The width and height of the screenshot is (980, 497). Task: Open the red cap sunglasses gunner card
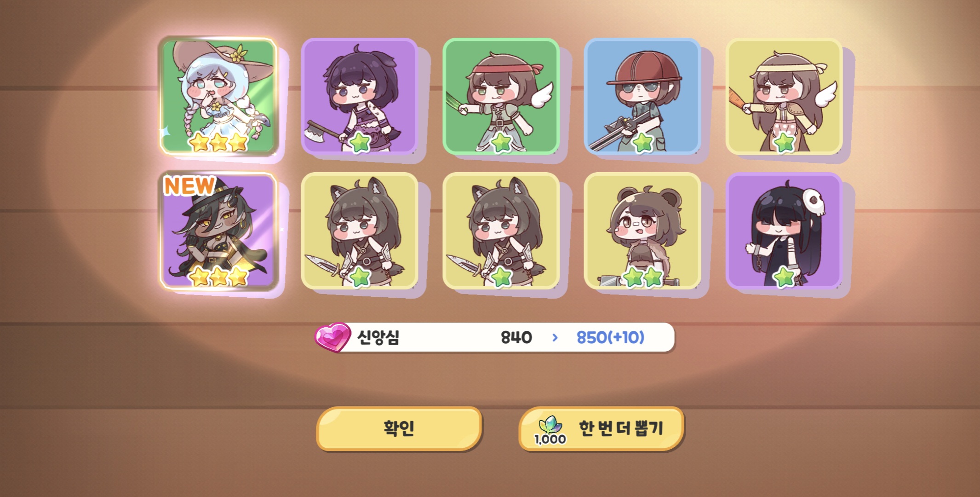click(x=642, y=96)
